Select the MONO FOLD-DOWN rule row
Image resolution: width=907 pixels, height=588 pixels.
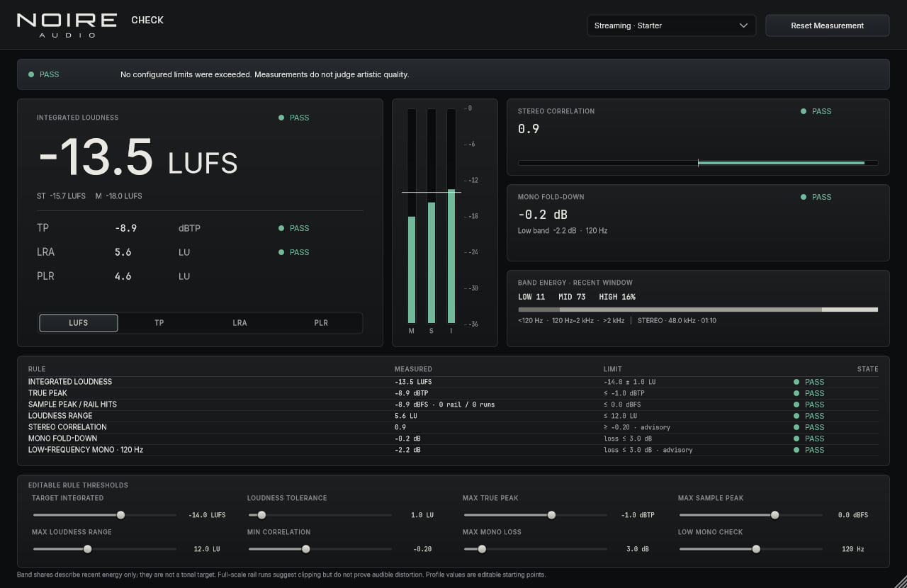[453, 439]
